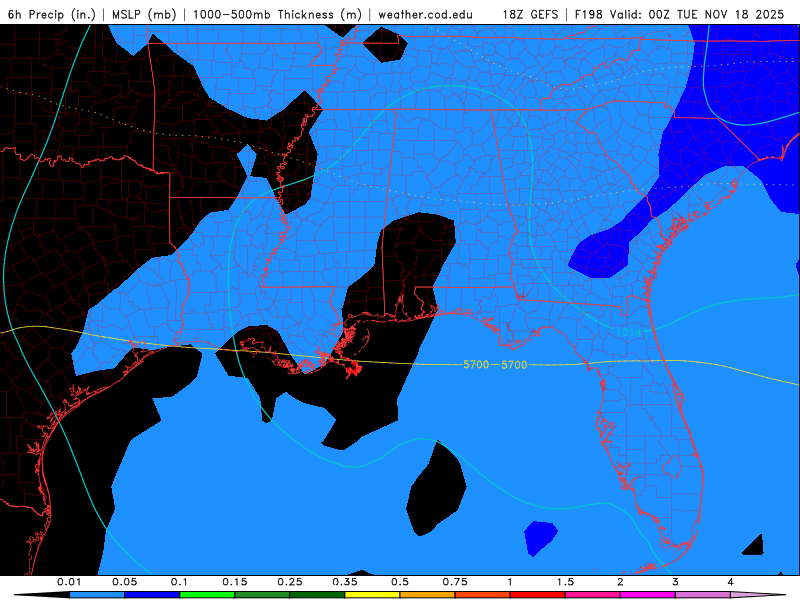
Task: Click the 1014 isobar contour label
Action: pyautogui.click(x=629, y=333)
